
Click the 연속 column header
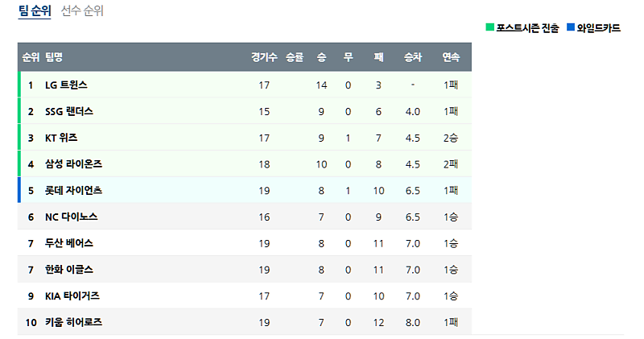[451, 57]
